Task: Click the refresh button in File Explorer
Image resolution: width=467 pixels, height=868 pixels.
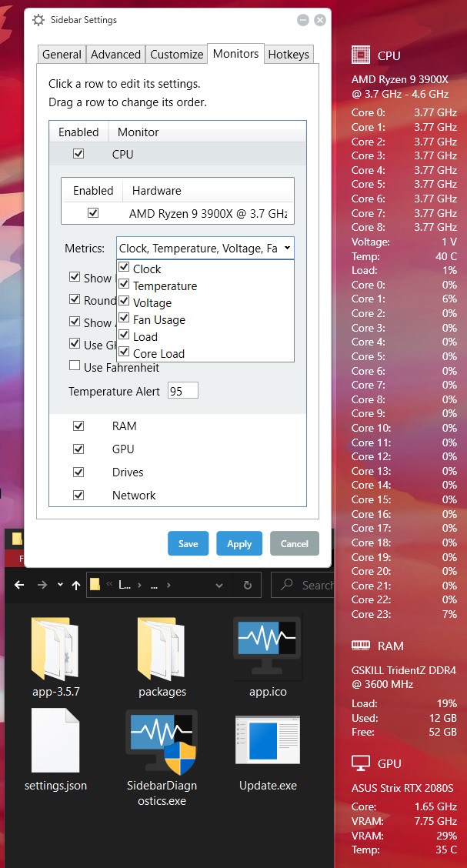Action: coord(248,585)
